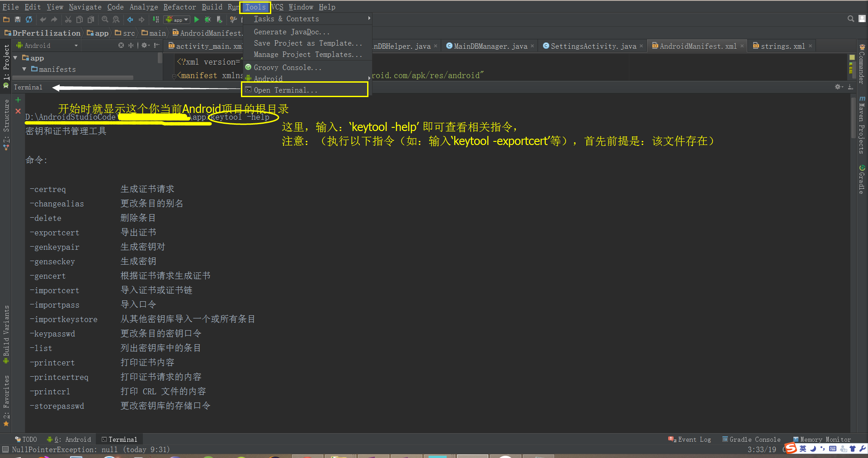This screenshot has width=868, height=458.
Task: Switch to strings.xml editor tab
Action: 782,46
